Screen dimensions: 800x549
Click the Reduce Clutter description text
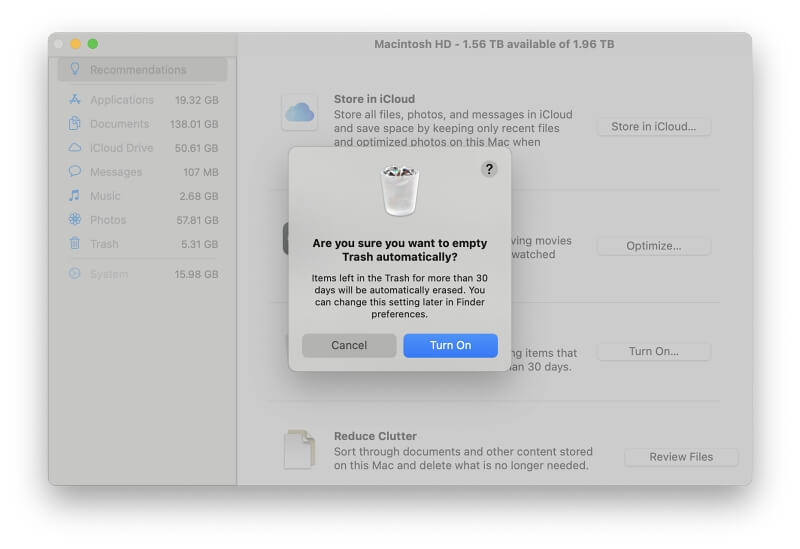[463, 458]
